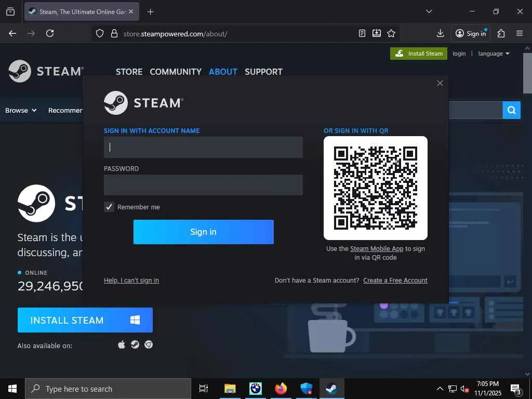Show hidden system tray icons chevron
532x399 pixels.
click(x=440, y=389)
